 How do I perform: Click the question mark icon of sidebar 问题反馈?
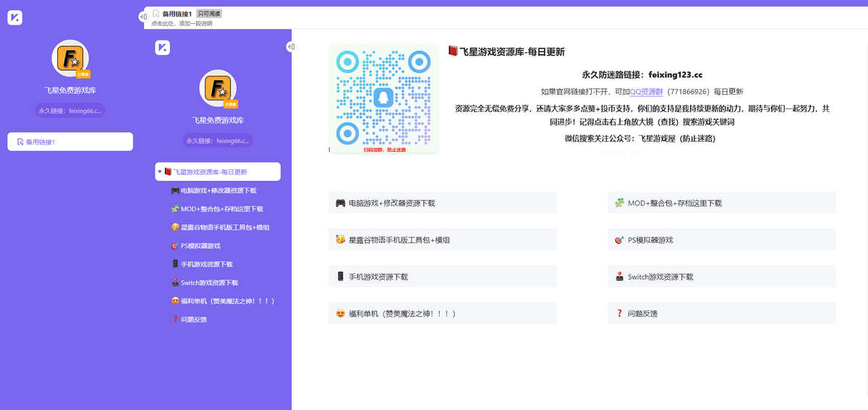(x=175, y=319)
